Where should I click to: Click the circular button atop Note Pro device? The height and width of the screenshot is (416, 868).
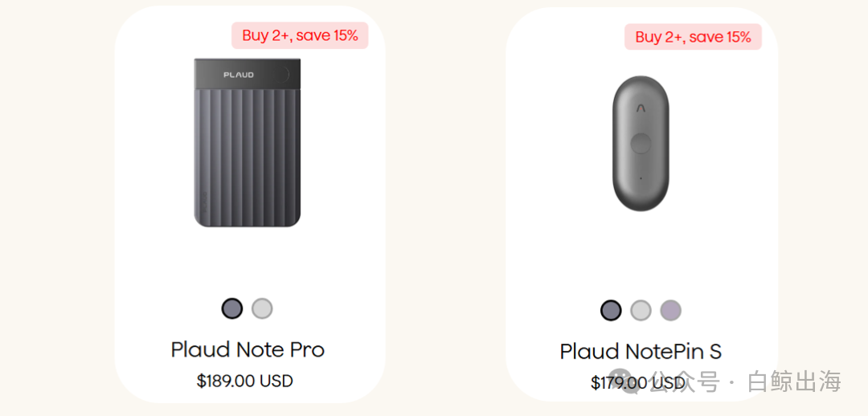point(284,74)
